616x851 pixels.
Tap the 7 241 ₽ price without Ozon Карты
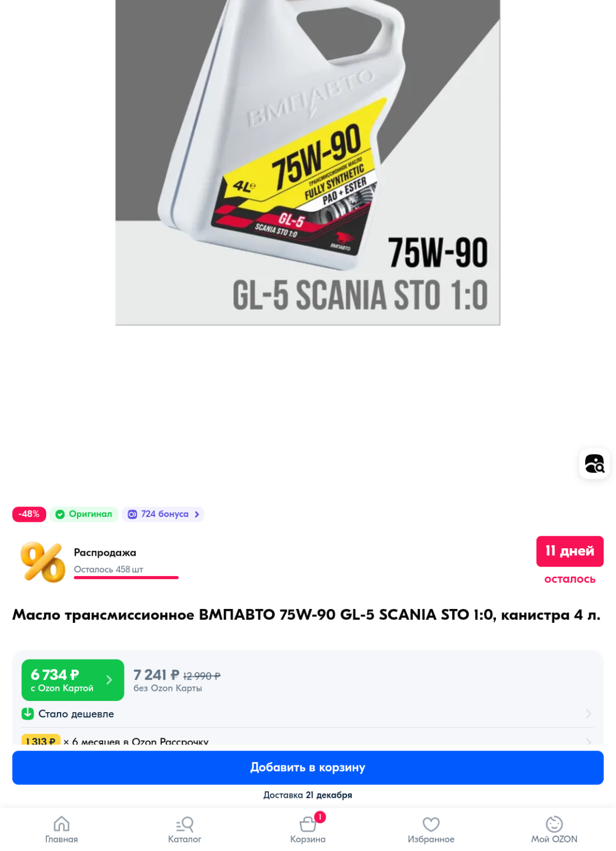click(176, 680)
